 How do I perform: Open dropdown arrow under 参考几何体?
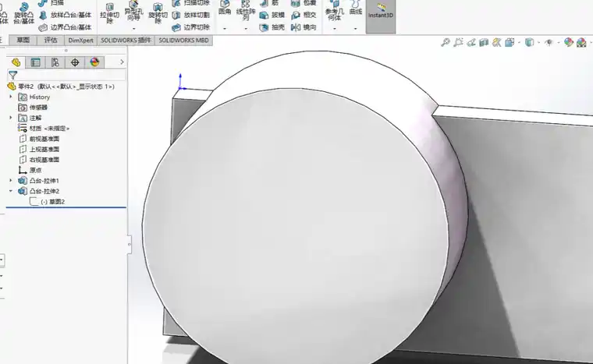[334, 29]
